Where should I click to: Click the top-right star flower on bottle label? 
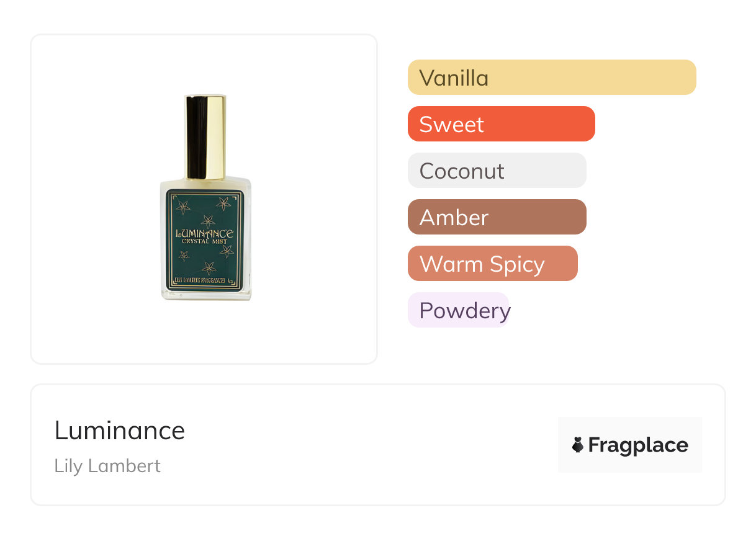click(224, 203)
